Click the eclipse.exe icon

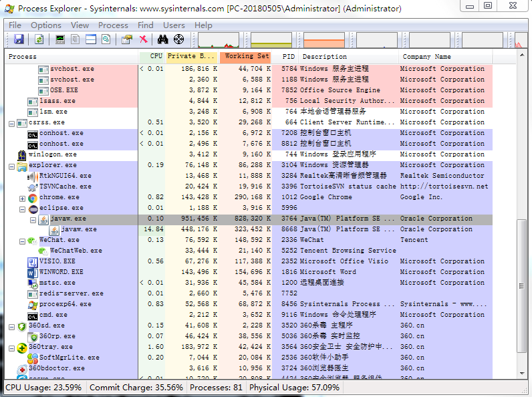coord(33,209)
